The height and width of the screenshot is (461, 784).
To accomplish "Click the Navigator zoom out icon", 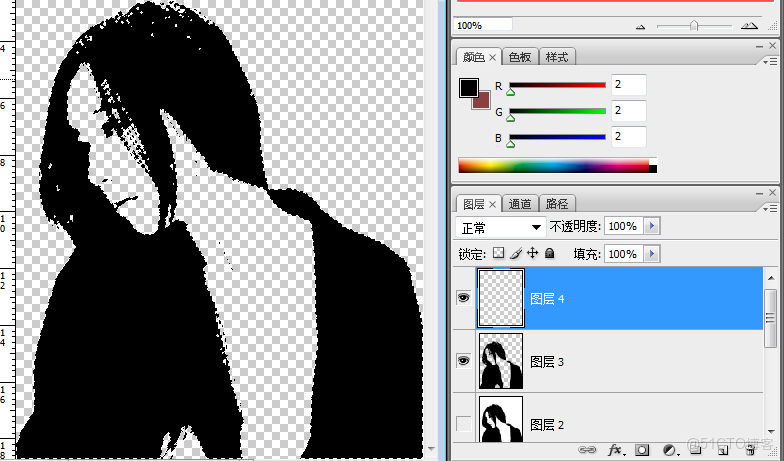I will (x=640, y=26).
